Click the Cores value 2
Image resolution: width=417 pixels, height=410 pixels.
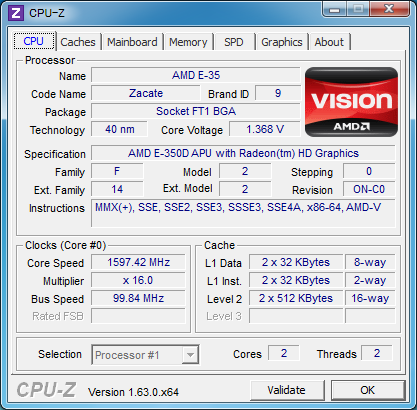coord(284,353)
